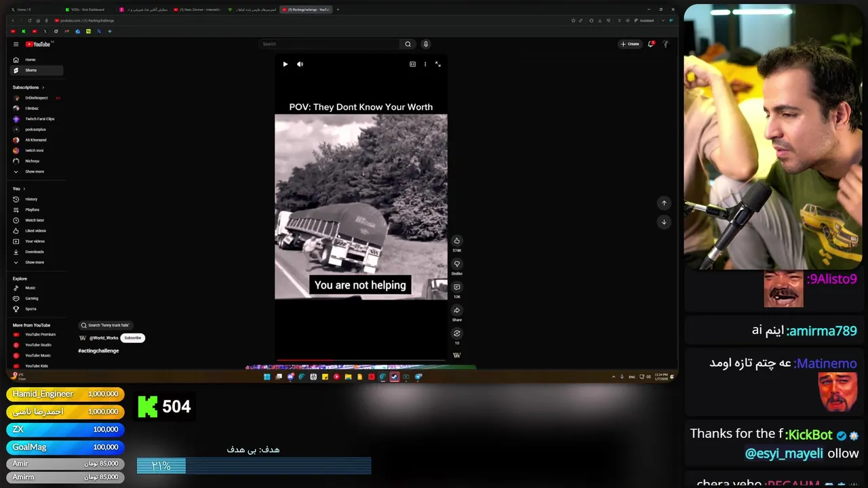The height and width of the screenshot is (488, 868).
Task: Go to the previous Short (up arrow)
Action: (x=664, y=203)
